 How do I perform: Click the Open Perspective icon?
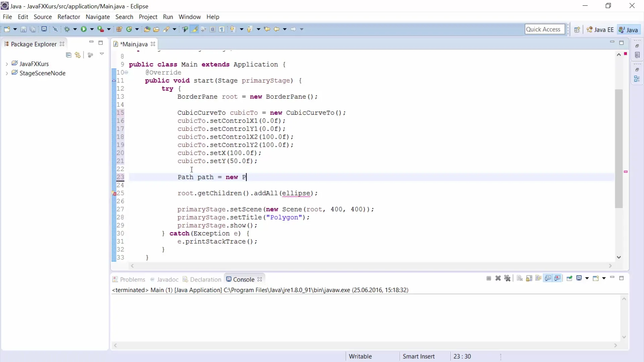(577, 29)
